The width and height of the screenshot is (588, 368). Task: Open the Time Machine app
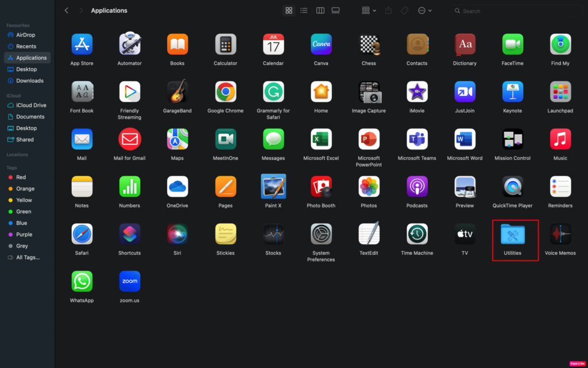[417, 234]
